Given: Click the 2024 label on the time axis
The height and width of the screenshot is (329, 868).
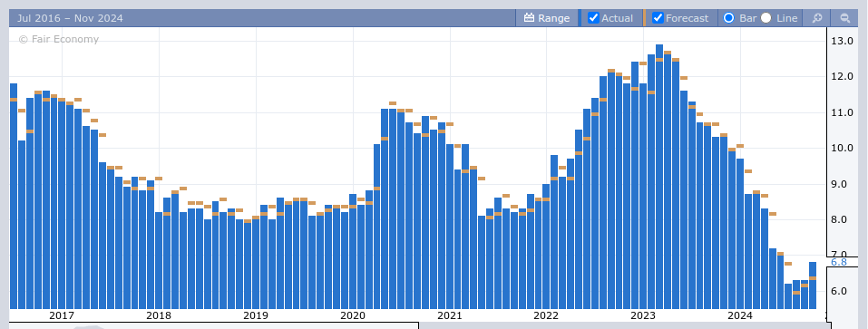Looking at the screenshot, I should [740, 315].
